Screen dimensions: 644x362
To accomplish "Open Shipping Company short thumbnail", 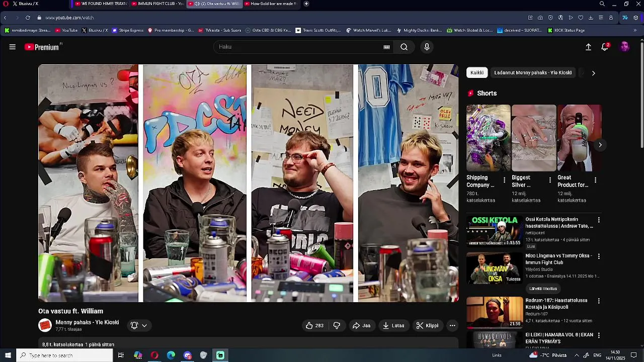I will click(x=488, y=138).
